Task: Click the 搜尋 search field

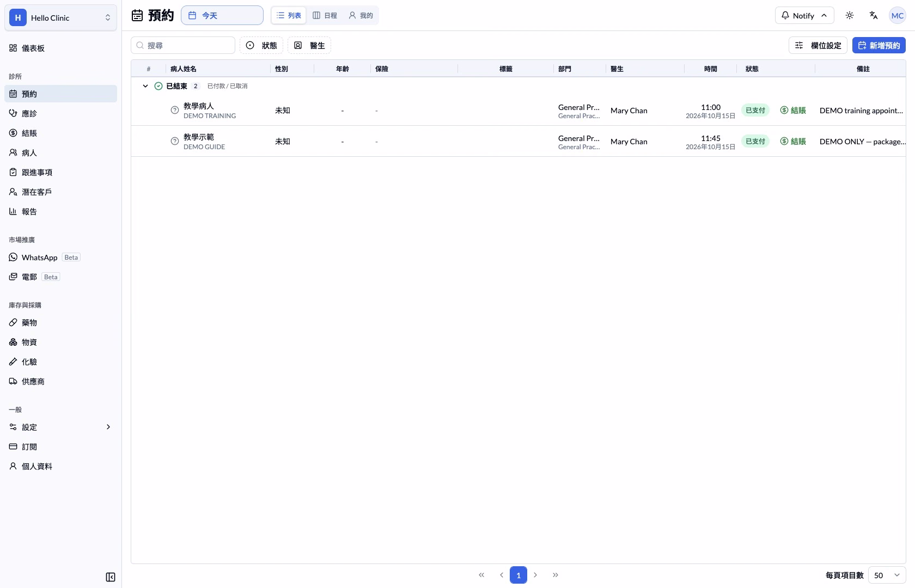Action: click(183, 46)
